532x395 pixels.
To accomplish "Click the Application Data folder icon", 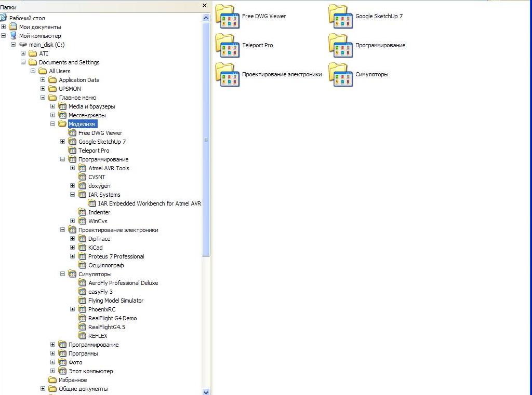I will coord(52,80).
